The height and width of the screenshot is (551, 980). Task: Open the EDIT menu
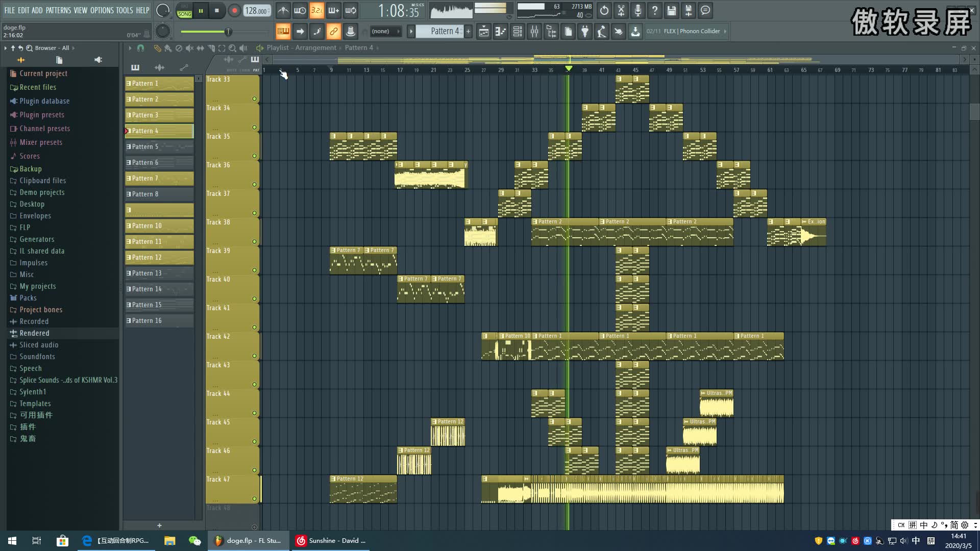pyautogui.click(x=23, y=10)
